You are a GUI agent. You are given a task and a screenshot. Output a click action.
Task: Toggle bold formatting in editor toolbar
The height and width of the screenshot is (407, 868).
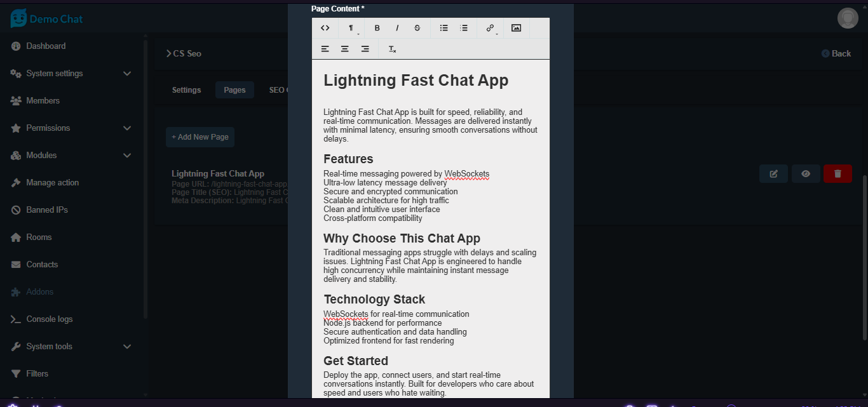(x=377, y=28)
